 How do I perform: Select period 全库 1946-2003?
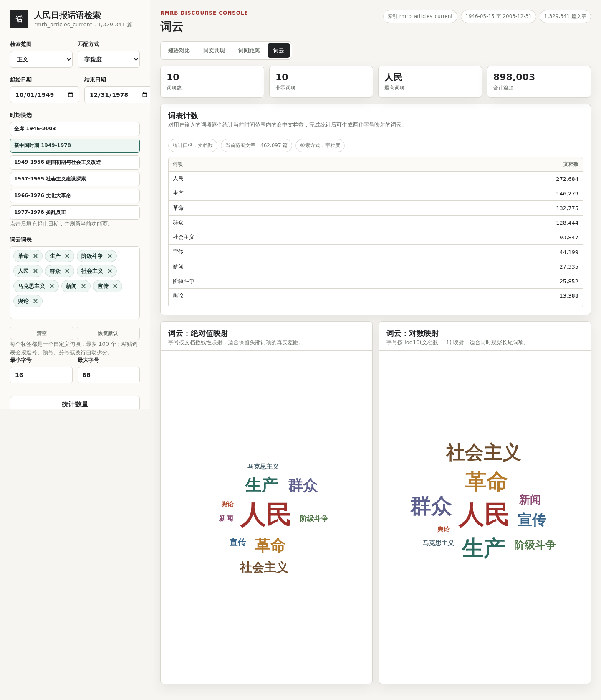point(75,129)
